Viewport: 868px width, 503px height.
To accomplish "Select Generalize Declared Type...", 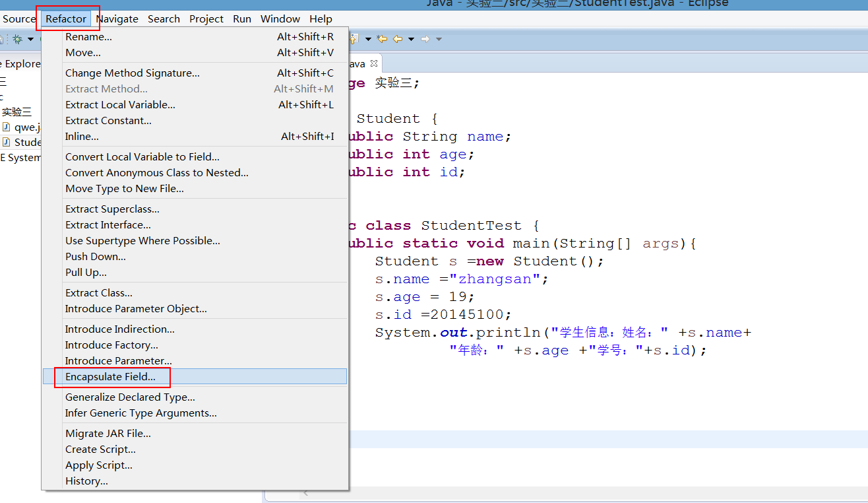I will click(195, 397).
